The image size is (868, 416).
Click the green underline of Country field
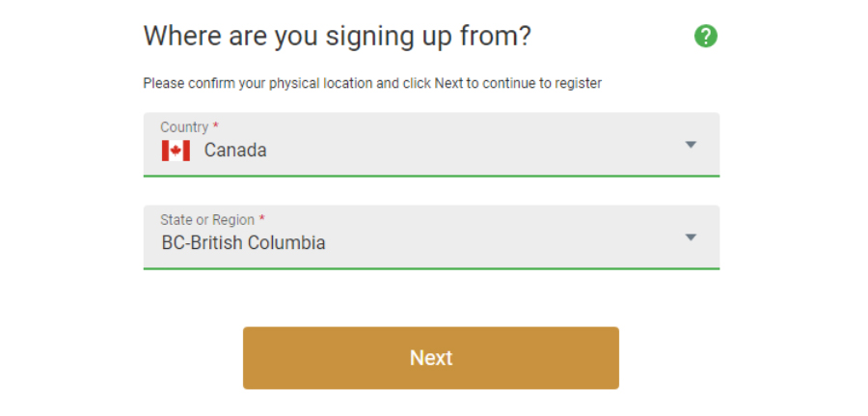pyautogui.click(x=431, y=177)
